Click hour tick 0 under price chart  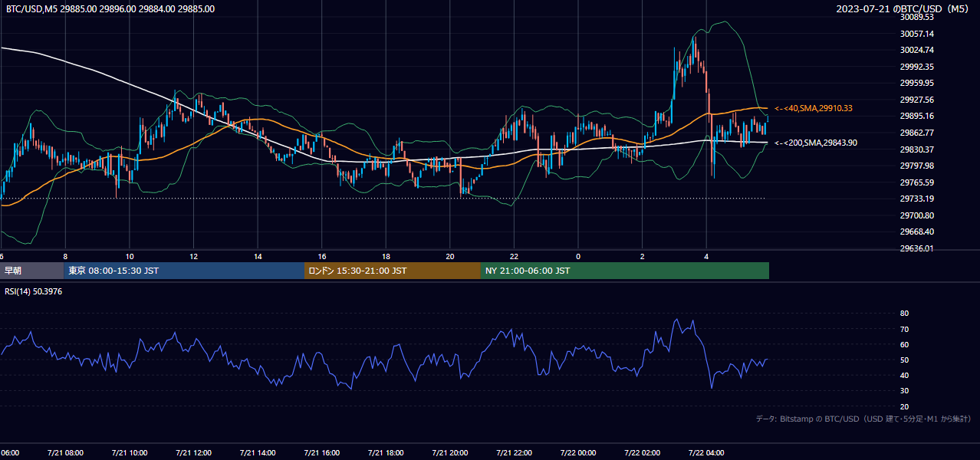(578, 256)
